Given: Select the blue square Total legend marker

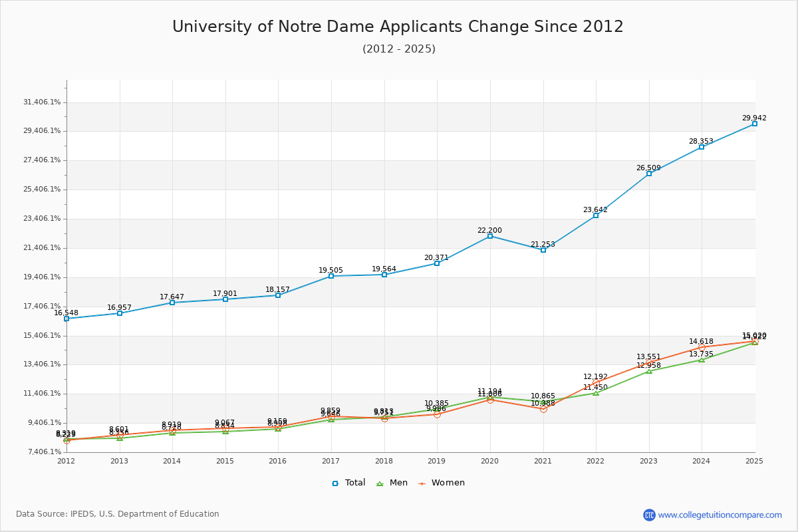Looking at the screenshot, I should click(x=336, y=482).
